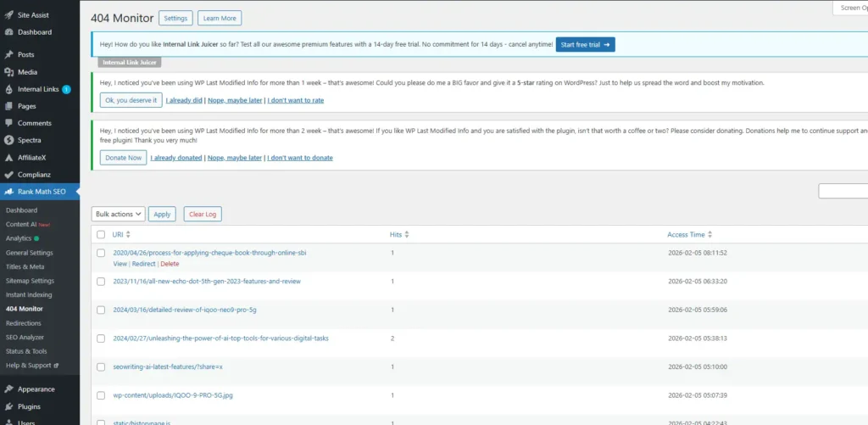Viewport: 868px width, 425px height.
Task: Click the 'I already did' link
Action: pyautogui.click(x=185, y=100)
